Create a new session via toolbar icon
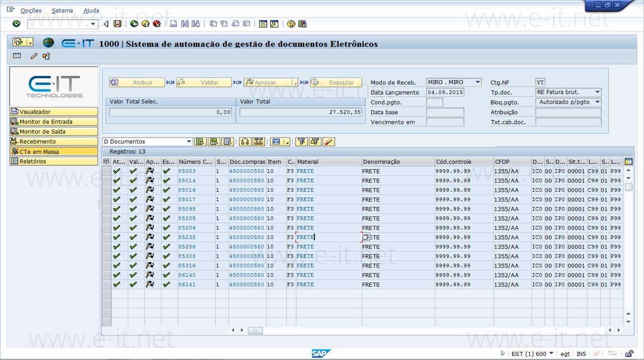This screenshot has width=644, height=360. 263,24
